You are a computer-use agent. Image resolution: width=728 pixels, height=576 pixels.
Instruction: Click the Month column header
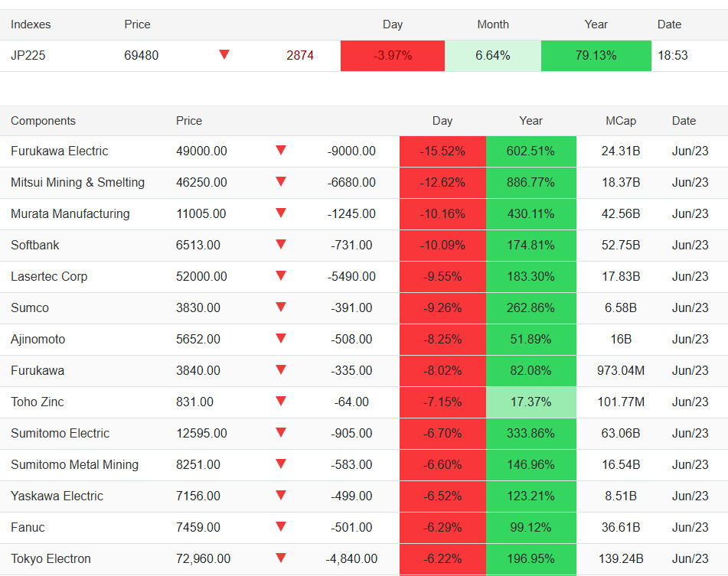click(493, 24)
